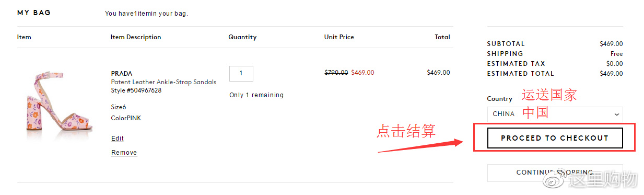Click the Style #504967628 text
This screenshot has width=644, height=195.
pyautogui.click(x=136, y=90)
